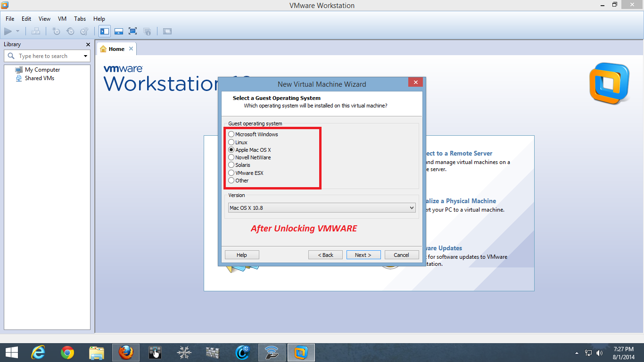The width and height of the screenshot is (644, 362).
Task: Launch Google Chrome from the taskbar
Action: (67, 353)
